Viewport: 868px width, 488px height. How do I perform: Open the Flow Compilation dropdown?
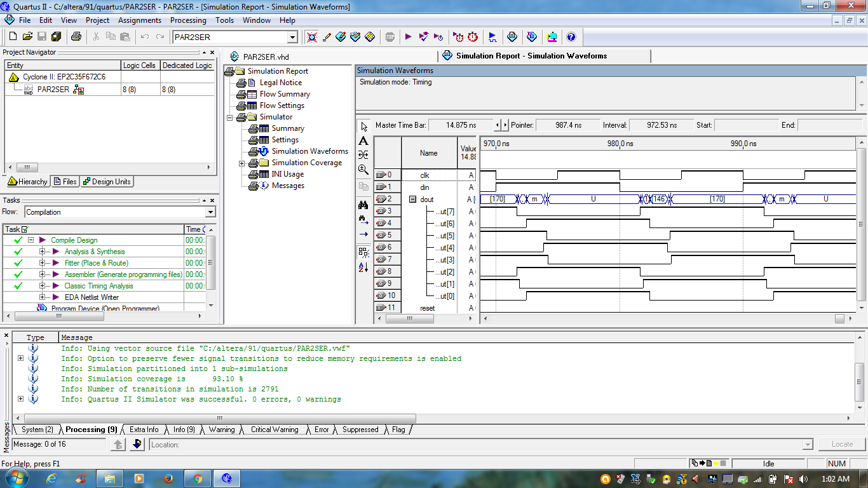[x=210, y=212]
